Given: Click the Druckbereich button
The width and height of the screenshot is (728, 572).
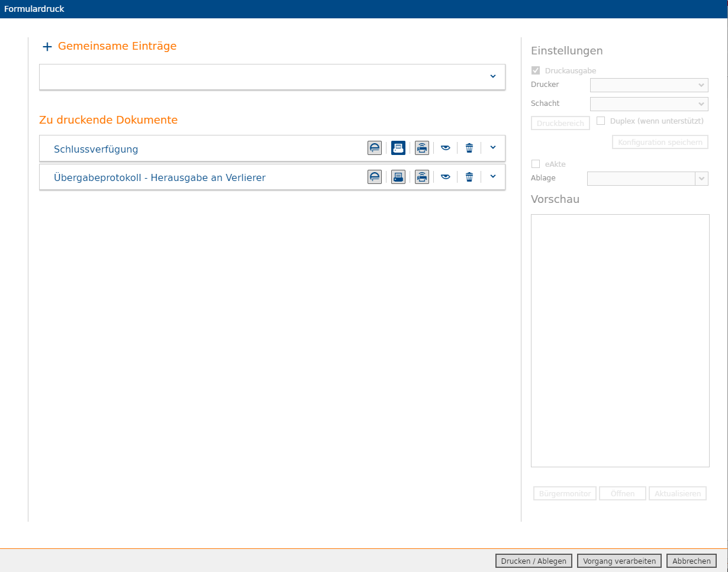Looking at the screenshot, I should [x=561, y=123].
